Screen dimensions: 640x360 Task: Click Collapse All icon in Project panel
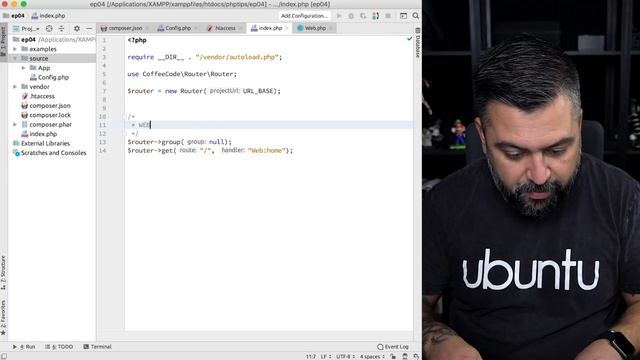point(62,29)
